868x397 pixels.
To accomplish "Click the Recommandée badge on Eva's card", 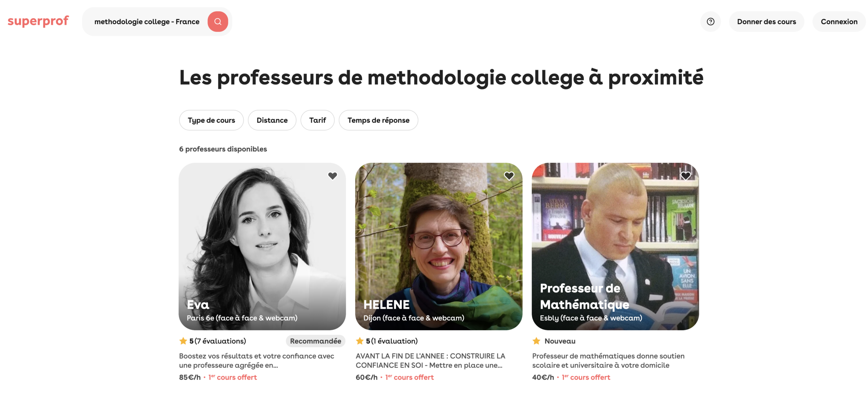I will (x=315, y=341).
